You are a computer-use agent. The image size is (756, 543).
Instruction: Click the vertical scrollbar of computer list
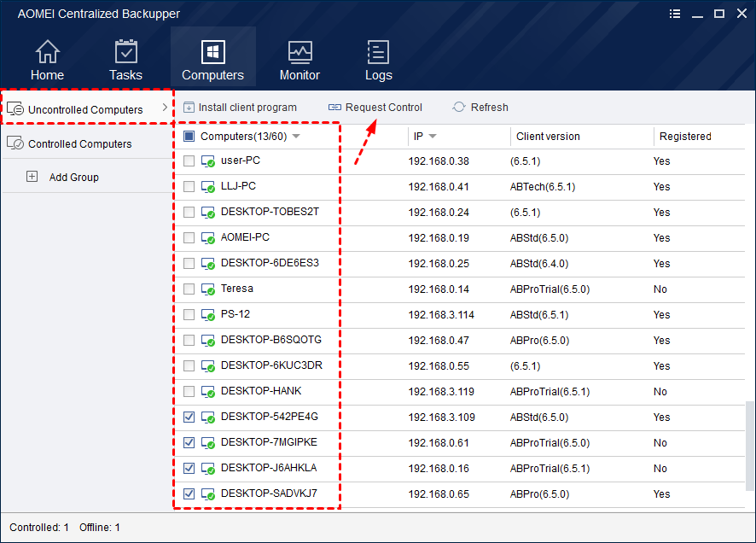point(749,445)
